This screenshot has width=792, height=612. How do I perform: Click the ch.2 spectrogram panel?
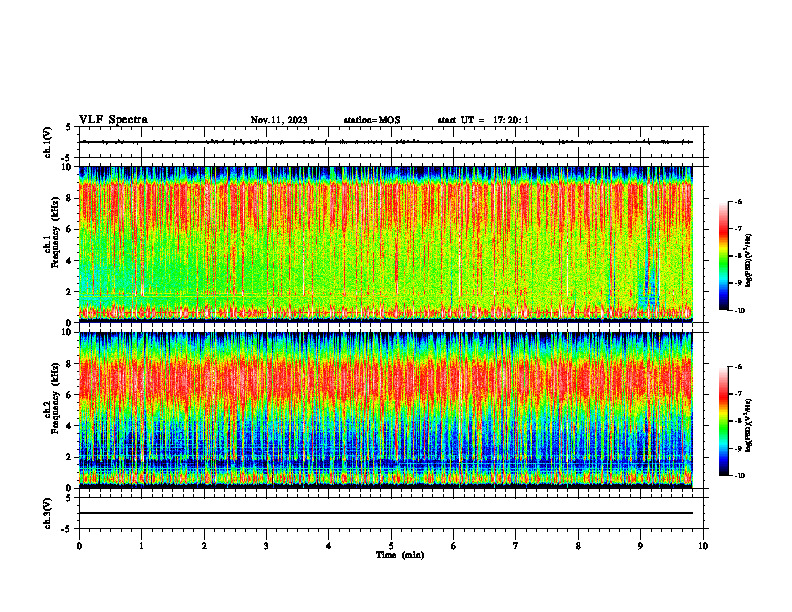tap(386, 410)
